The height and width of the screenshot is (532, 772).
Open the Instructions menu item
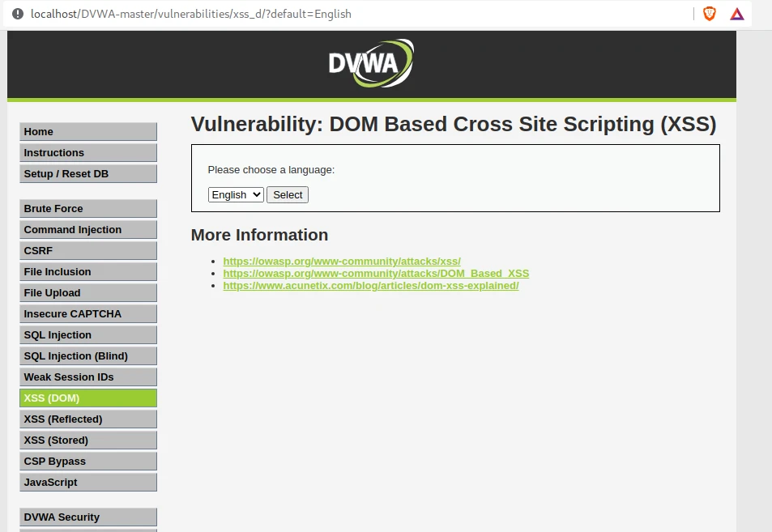coord(87,153)
